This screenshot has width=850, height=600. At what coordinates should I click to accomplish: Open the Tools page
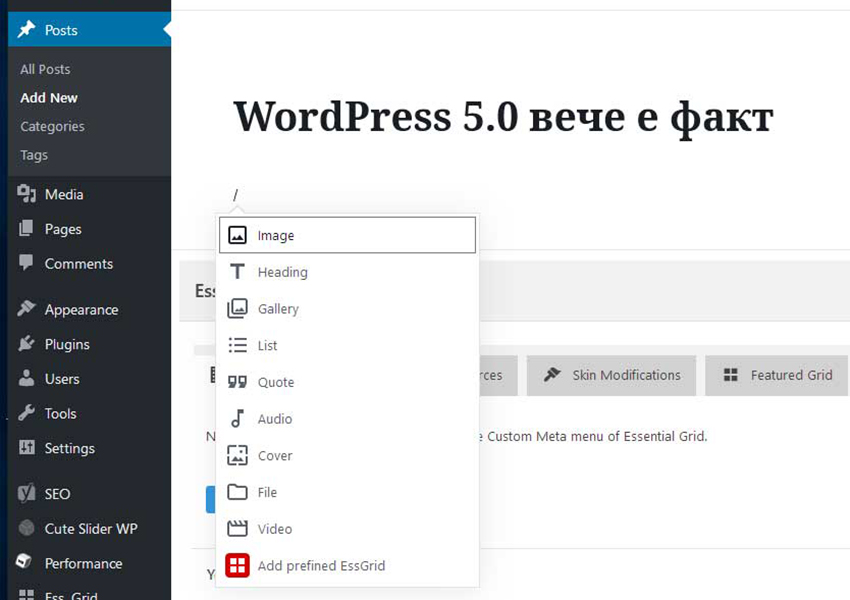60,414
